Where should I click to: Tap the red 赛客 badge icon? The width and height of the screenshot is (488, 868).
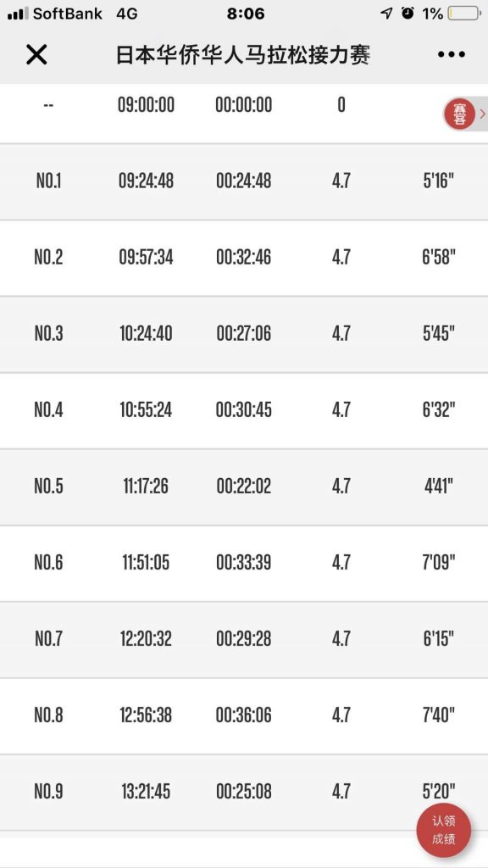tap(459, 114)
